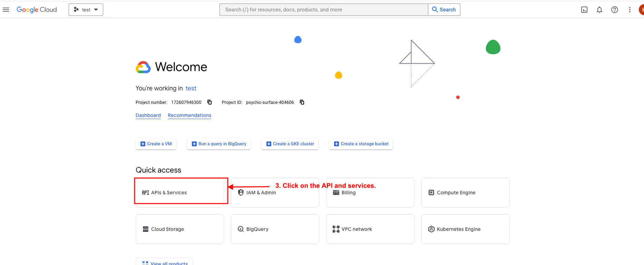Click the project icon in selector

coord(76,10)
